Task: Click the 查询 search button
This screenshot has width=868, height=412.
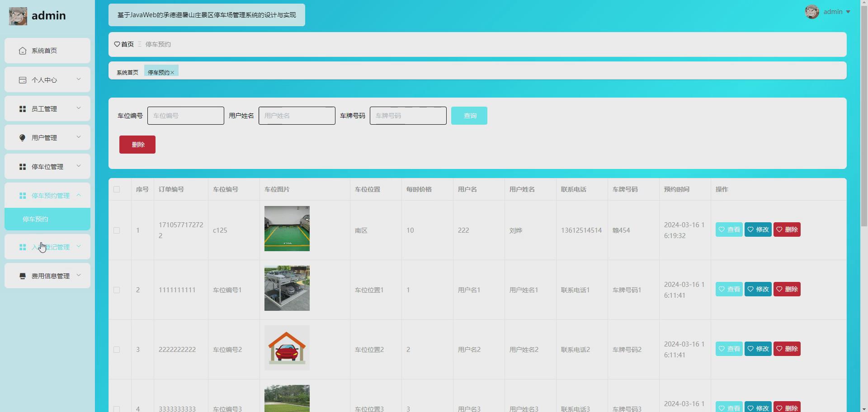Action: coord(469,116)
